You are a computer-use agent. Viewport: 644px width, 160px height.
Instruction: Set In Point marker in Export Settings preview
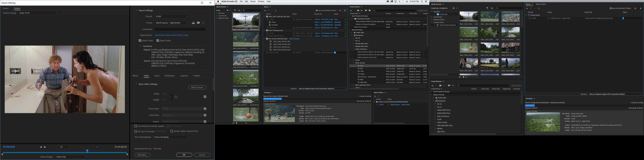tap(41, 147)
